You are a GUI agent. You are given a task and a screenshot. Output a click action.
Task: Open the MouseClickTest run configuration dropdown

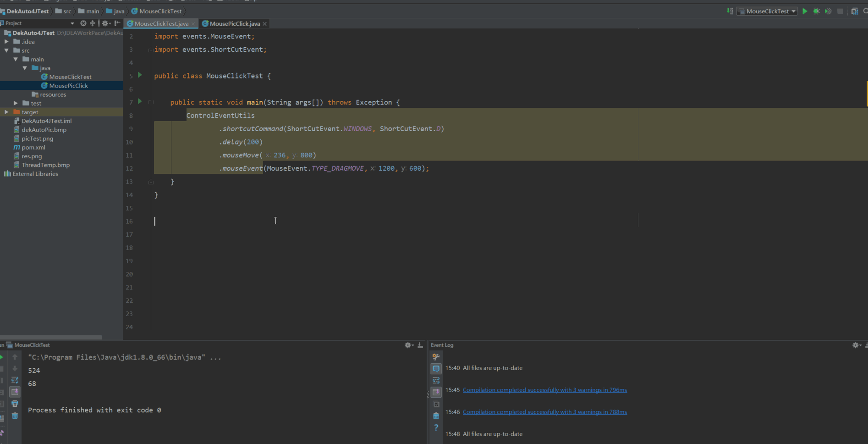[x=767, y=11]
